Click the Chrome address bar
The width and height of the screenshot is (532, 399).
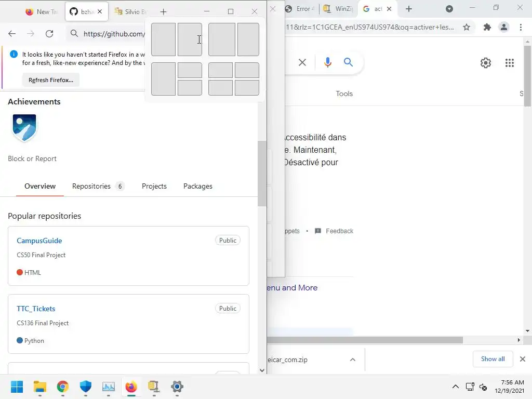coord(370,27)
